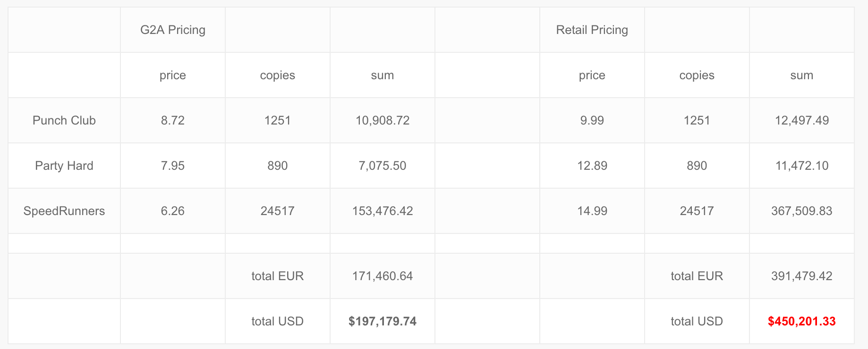The height and width of the screenshot is (349, 868).
Task: Select the G2A copies cell 24517
Action: point(278,211)
